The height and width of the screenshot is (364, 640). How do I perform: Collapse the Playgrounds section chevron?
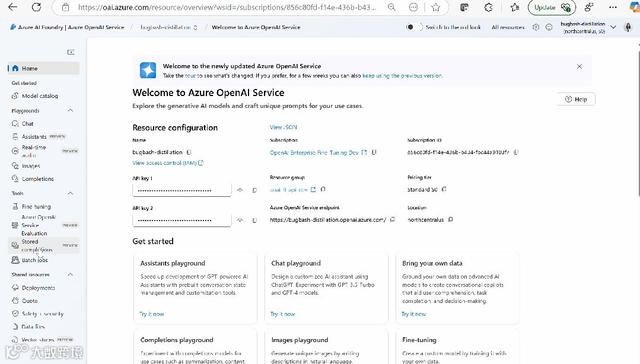tap(70, 111)
